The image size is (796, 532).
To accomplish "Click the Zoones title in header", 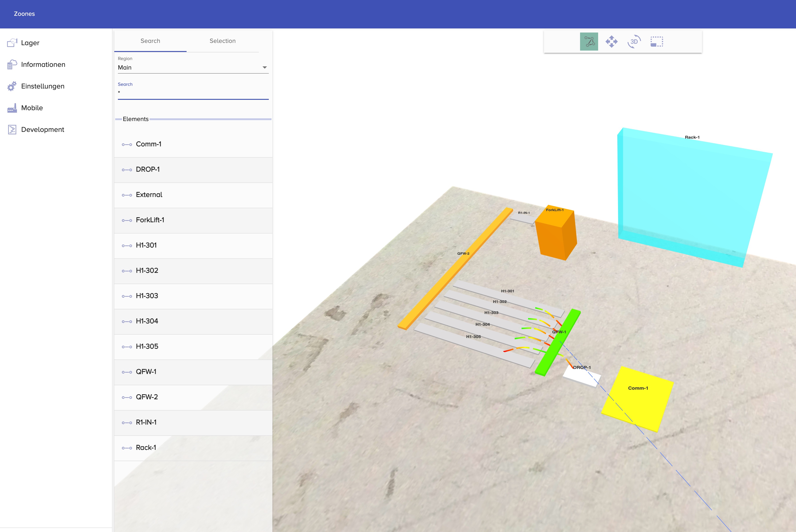I will (24, 14).
